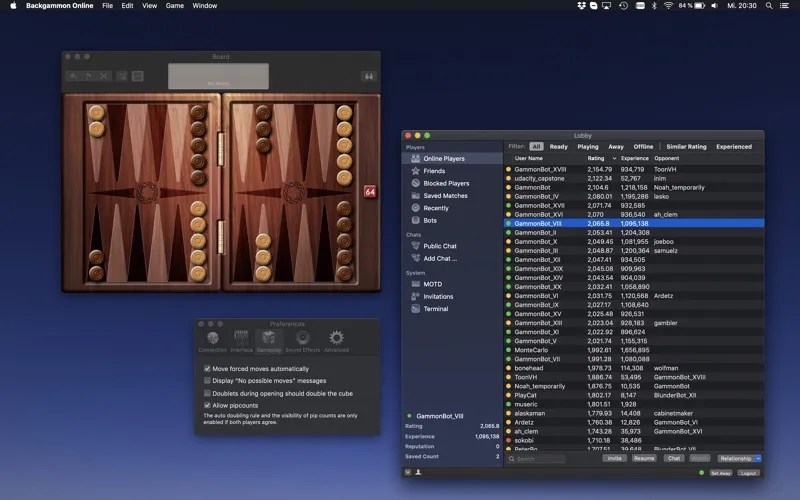Select MonteCarlo row in player list

pyautogui.click(x=634, y=350)
